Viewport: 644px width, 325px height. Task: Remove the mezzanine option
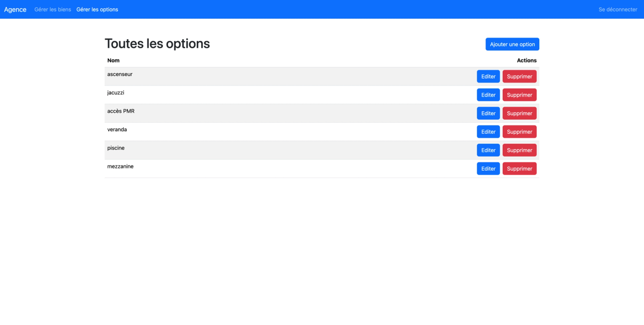(519, 169)
